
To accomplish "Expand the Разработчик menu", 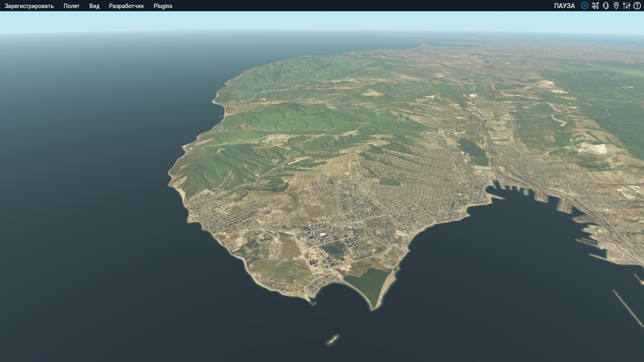I will [126, 6].
